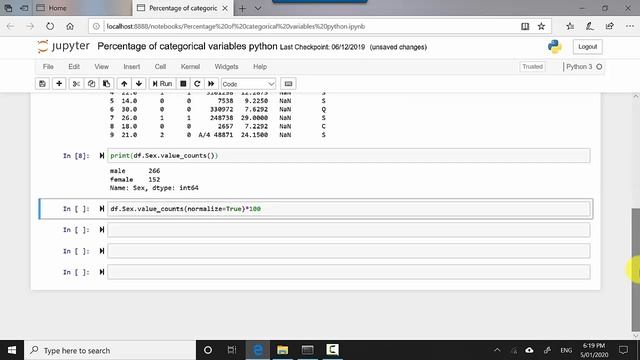Paste cells below icon
Viewport: 640px width, 360px height.
(106, 84)
